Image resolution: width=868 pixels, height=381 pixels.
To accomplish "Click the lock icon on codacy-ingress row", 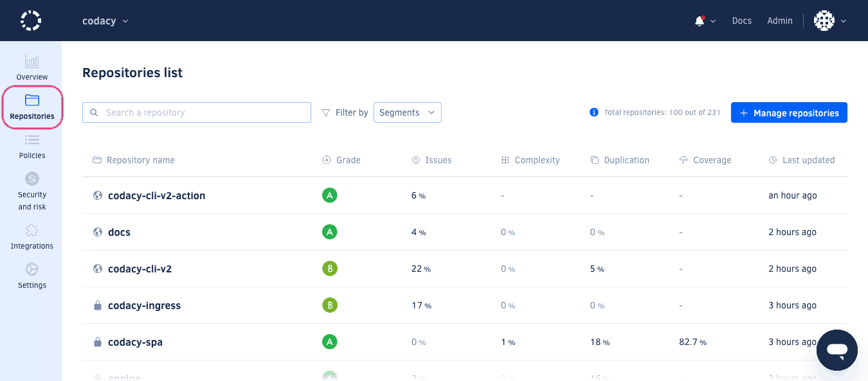I will [97, 305].
